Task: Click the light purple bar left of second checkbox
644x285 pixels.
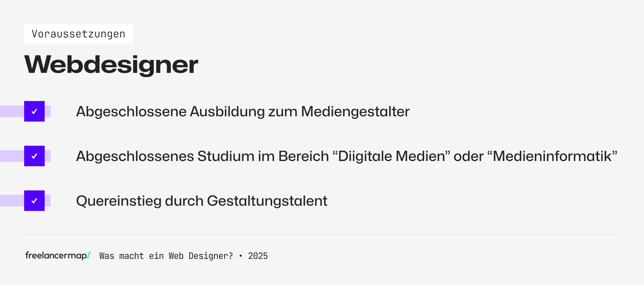Action: click(x=11, y=156)
